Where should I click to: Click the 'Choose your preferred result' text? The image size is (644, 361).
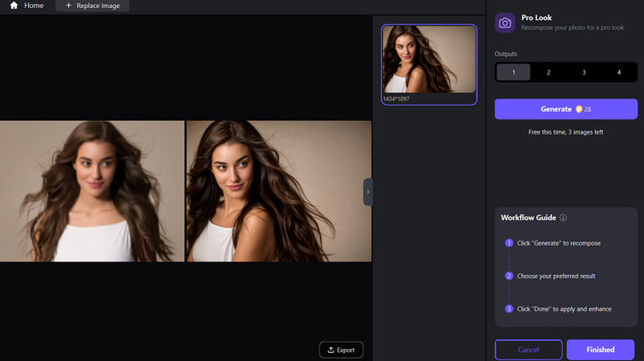coord(556,276)
